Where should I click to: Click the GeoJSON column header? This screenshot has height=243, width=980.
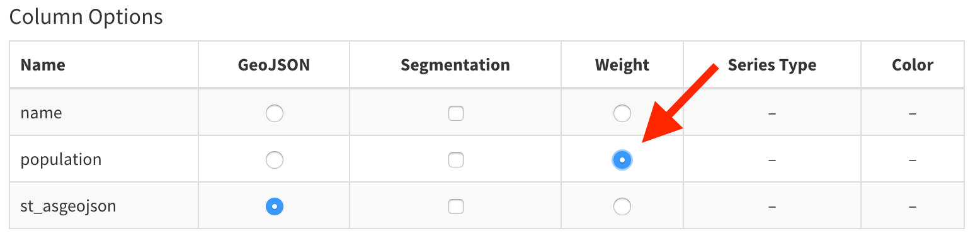tap(274, 65)
